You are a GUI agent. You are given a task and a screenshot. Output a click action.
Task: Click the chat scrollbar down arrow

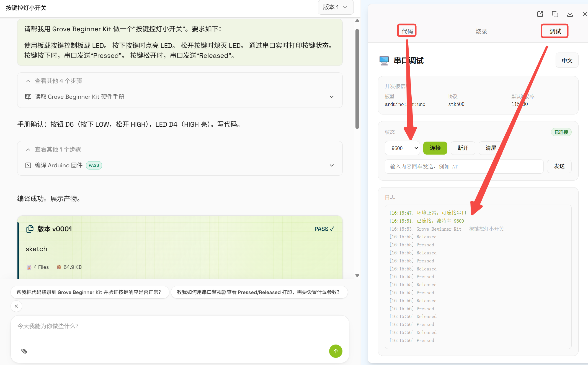click(x=357, y=276)
